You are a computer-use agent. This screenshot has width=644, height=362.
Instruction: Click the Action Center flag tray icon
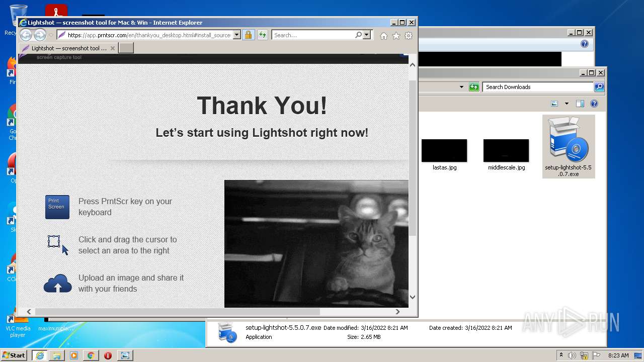(596, 355)
